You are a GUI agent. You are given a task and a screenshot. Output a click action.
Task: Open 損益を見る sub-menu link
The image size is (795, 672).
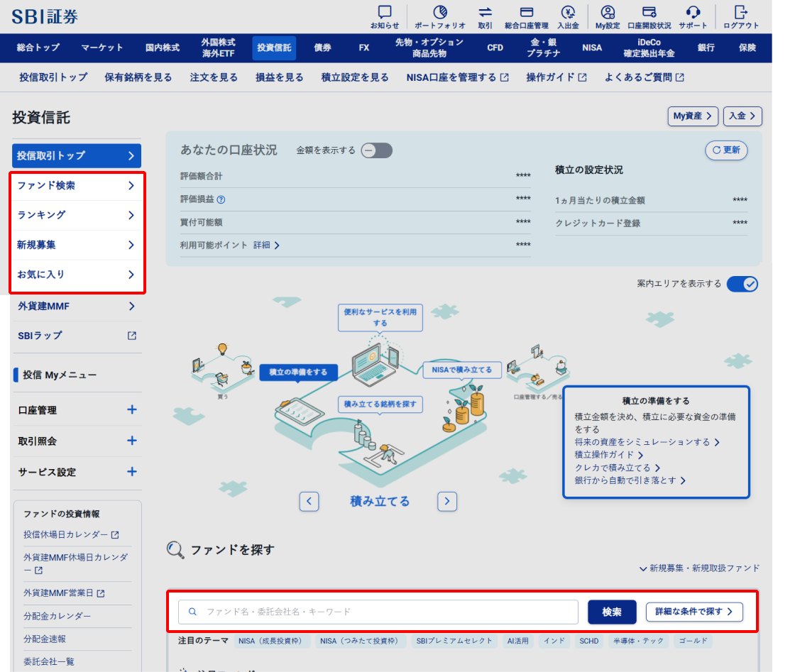coord(280,77)
